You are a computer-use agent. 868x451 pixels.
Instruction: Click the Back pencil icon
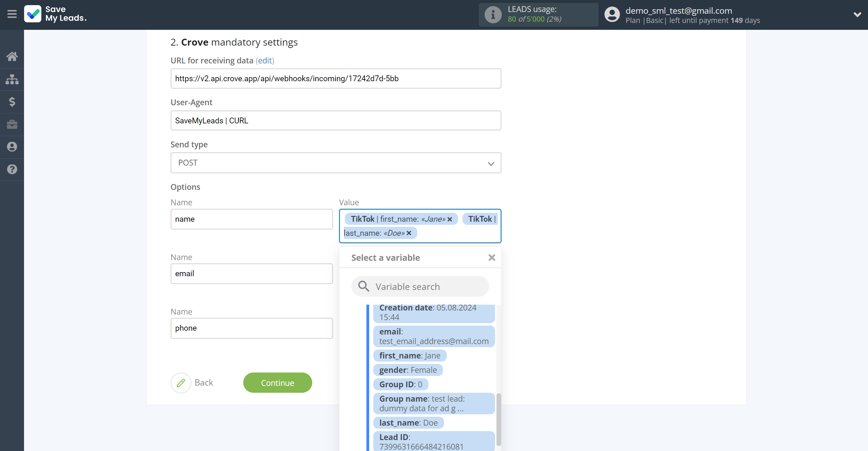181,383
